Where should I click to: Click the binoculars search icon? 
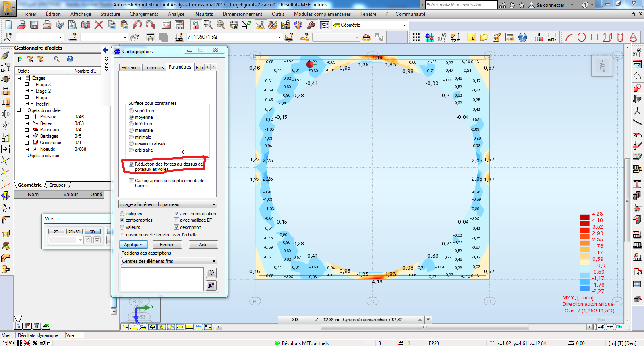(x=503, y=5)
